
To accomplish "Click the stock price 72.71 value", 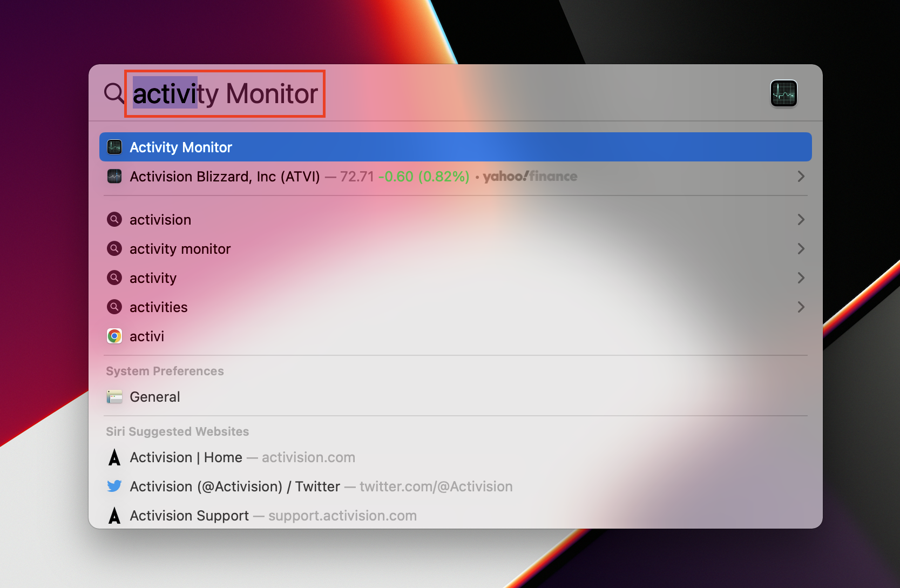I will (x=357, y=177).
